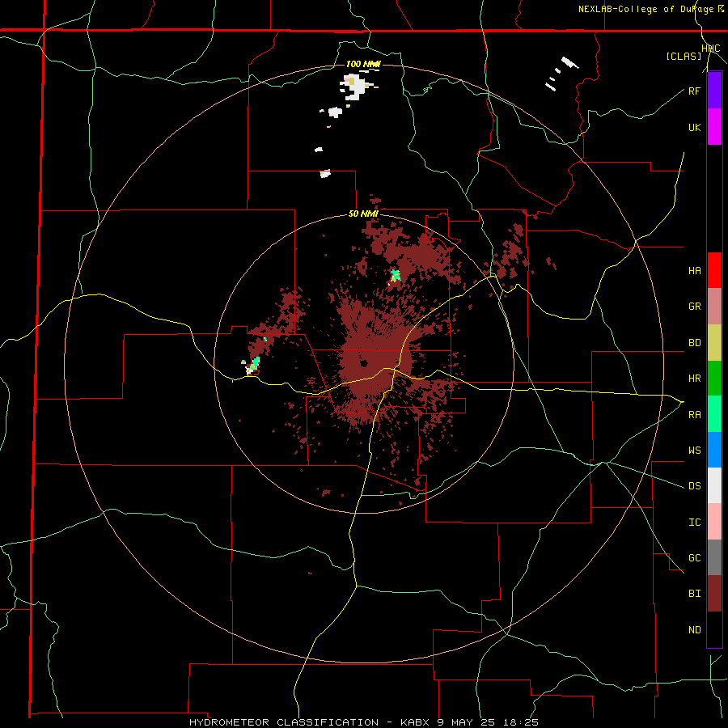Select the WS legend label
Screen dimensions: 728x728
coord(694,451)
